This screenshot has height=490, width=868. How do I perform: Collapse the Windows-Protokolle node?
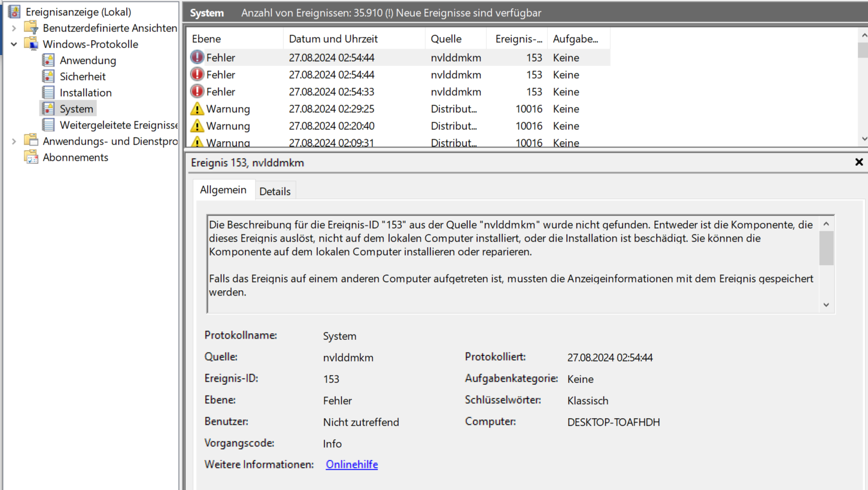(14, 44)
